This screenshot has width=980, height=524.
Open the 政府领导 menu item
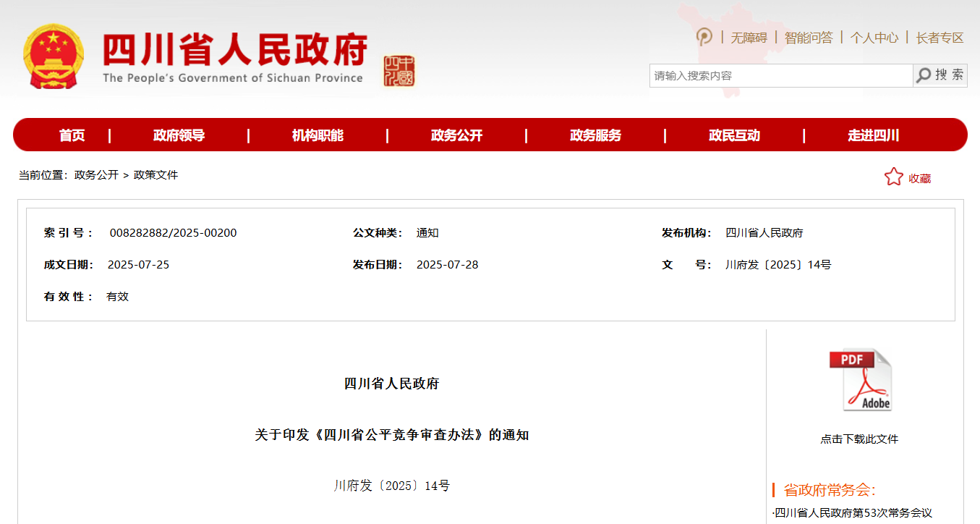point(179,135)
